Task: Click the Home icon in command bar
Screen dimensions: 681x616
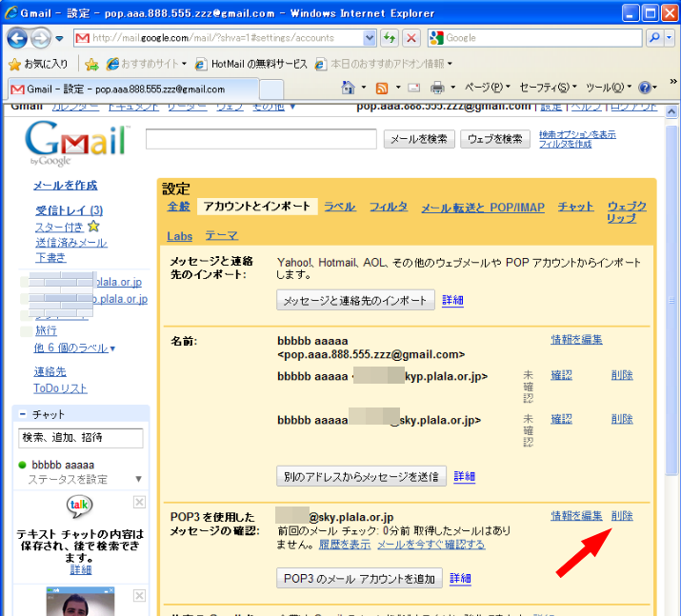Action: [x=348, y=88]
